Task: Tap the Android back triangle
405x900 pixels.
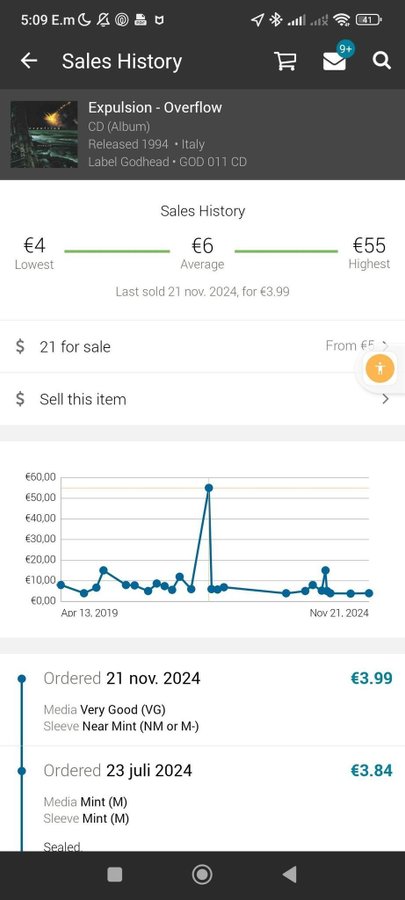Action: tap(290, 874)
